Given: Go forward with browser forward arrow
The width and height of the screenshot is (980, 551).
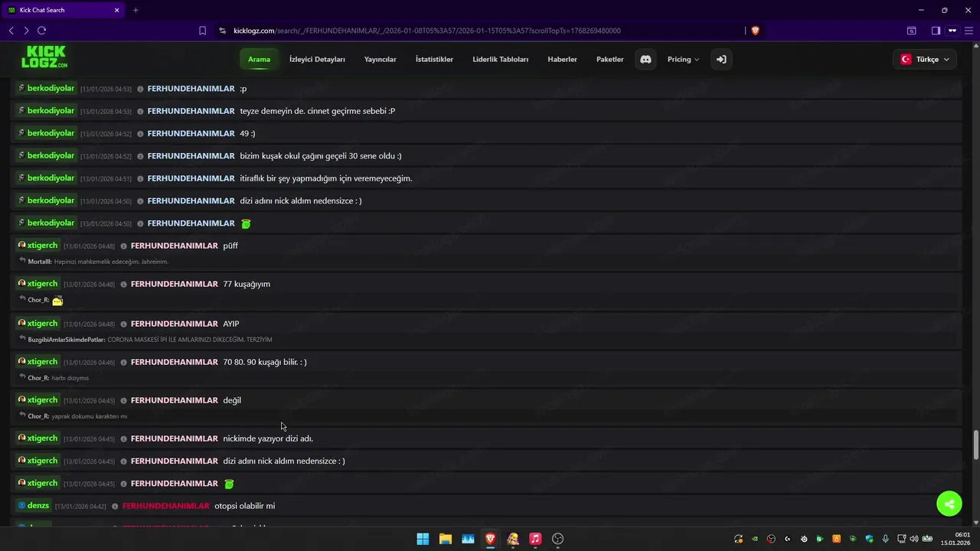Looking at the screenshot, I should coord(26,31).
